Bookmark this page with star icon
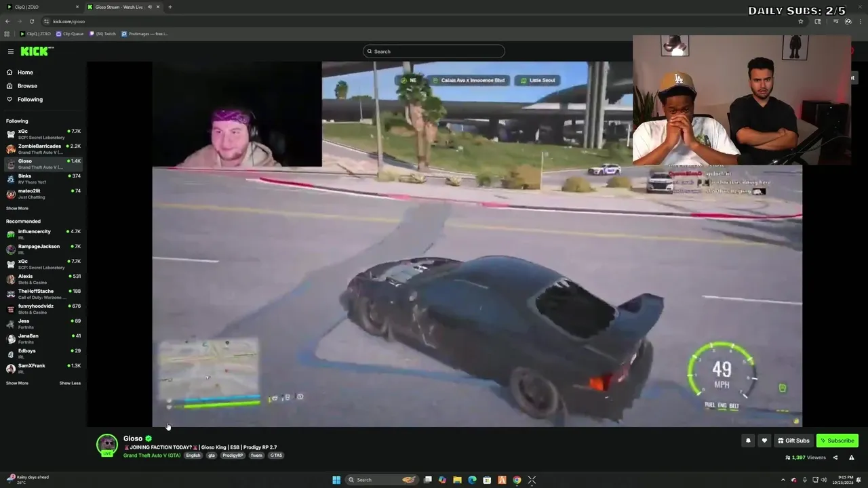The height and width of the screenshot is (488, 868). coord(801,21)
